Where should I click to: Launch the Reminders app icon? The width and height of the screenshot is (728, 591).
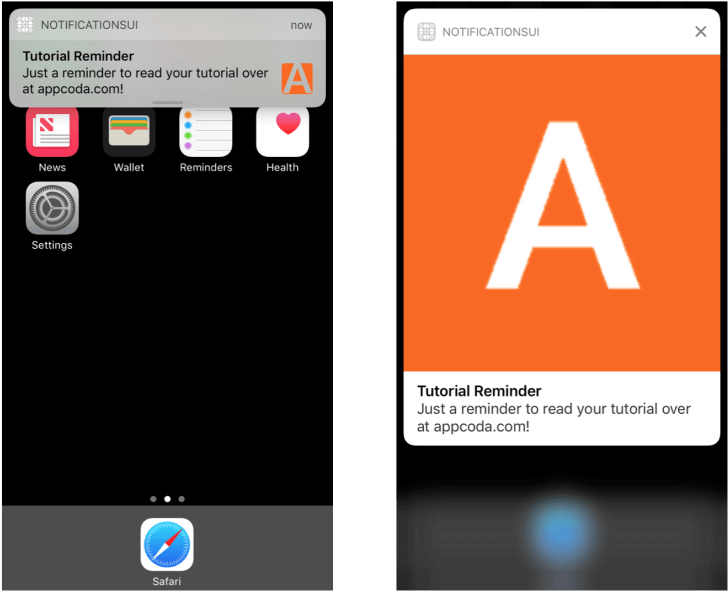pos(206,131)
